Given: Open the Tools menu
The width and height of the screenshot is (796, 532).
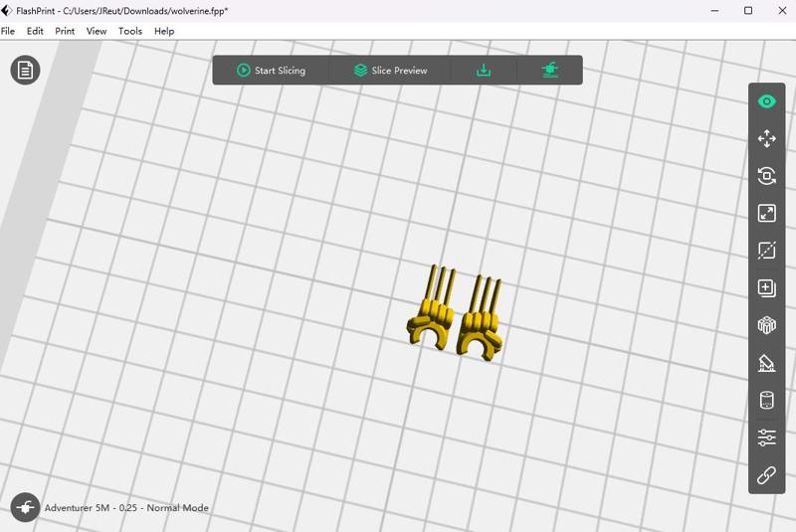Looking at the screenshot, I should pyautogui.click(x=130, y=31).
